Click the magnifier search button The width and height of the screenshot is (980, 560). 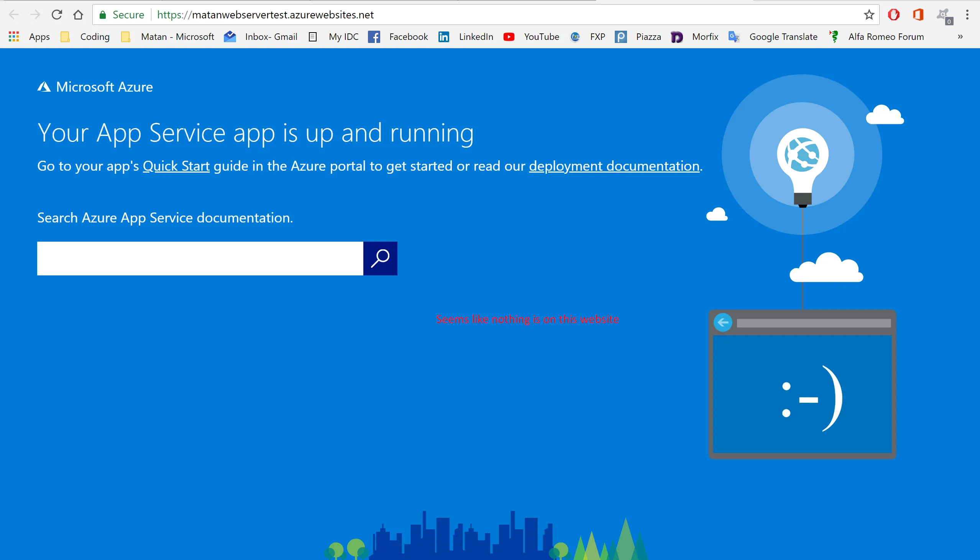[x=380, y=259]
